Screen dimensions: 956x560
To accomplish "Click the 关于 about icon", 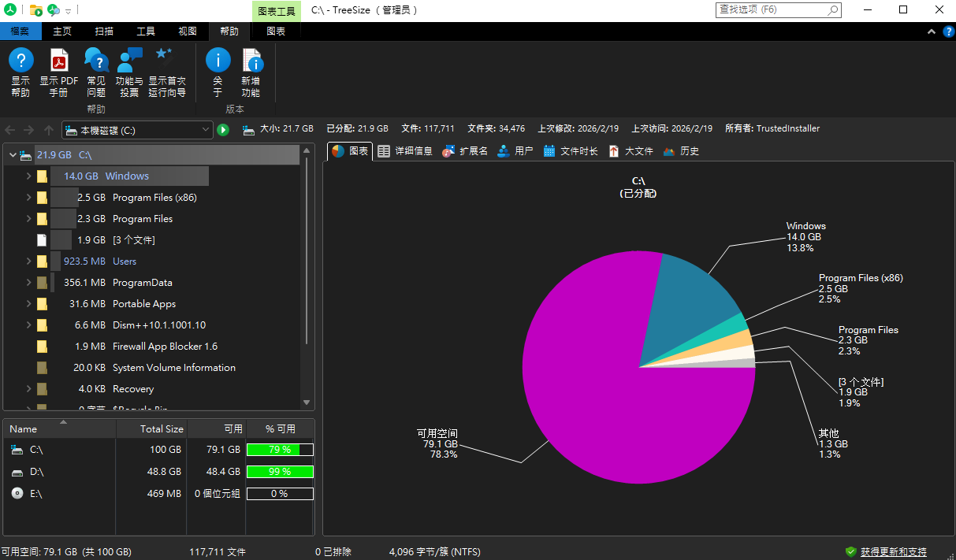I will coord(218,61).
